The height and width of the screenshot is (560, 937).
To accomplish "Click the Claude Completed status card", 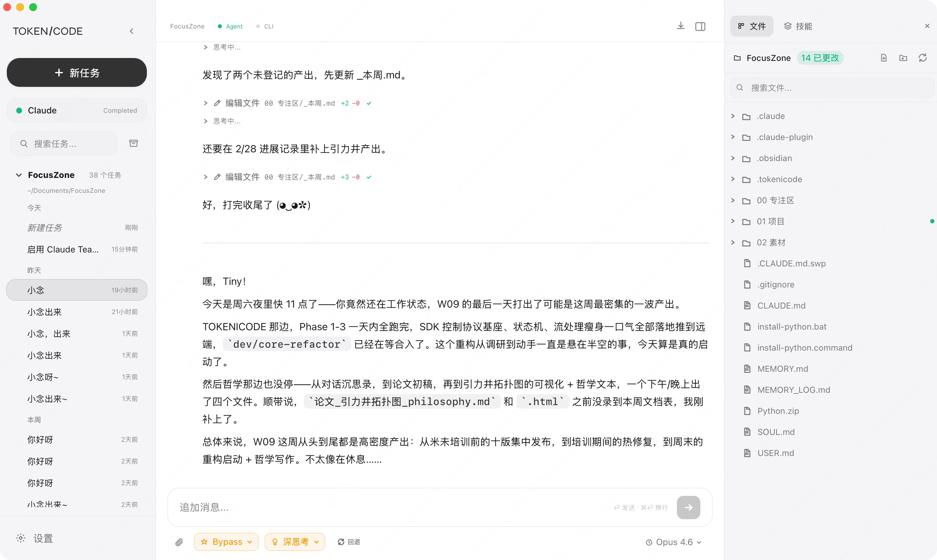I will [x=77, y=111].
